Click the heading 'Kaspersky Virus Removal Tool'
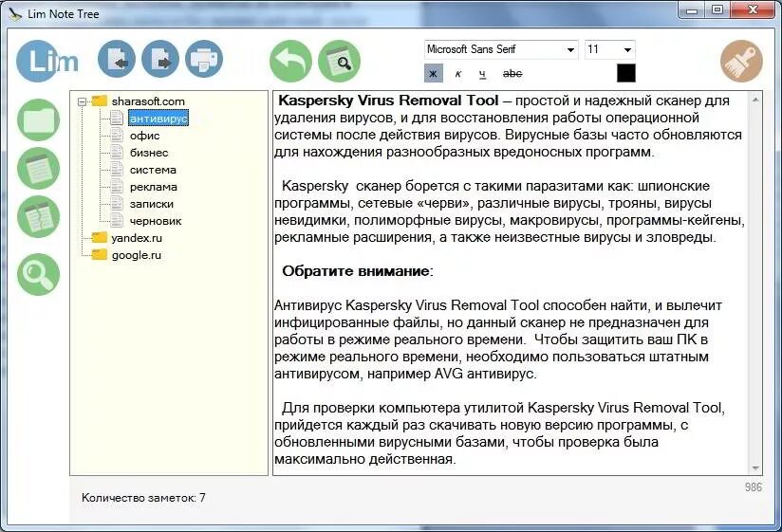Screen dimensions: 782x532 click(388, 101)
